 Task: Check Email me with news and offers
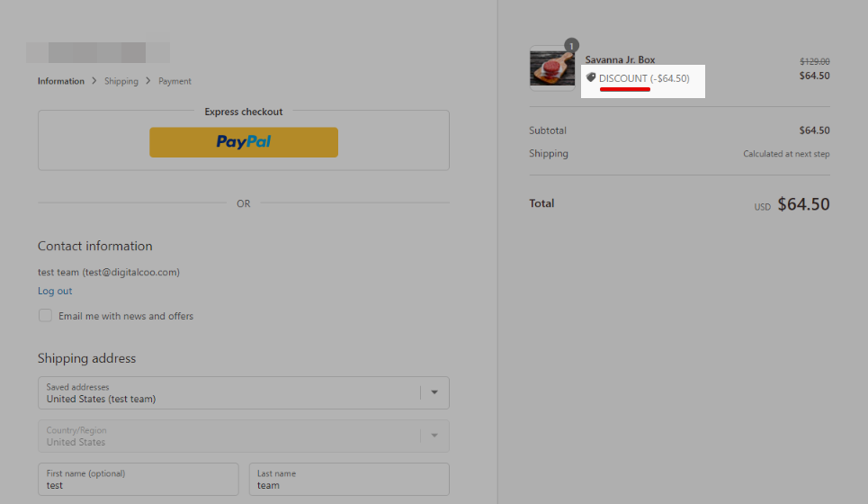pyautogui.click(x=45, y=316)
